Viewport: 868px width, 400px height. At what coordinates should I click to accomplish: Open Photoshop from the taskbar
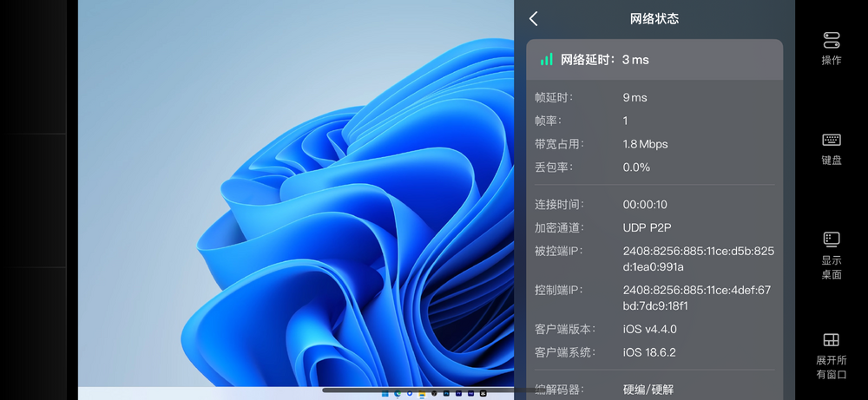click(446, 393)
